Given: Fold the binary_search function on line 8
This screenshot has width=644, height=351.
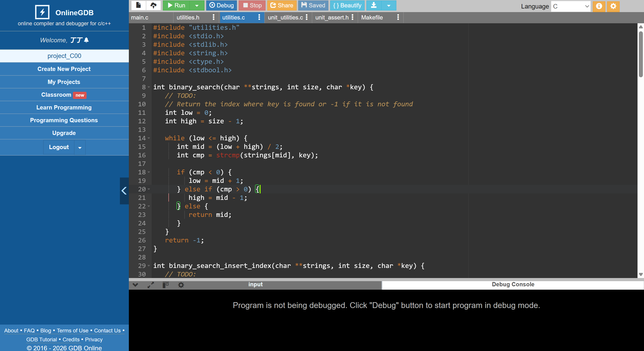Looking at the screenshot, I should (x=149, y=87).
